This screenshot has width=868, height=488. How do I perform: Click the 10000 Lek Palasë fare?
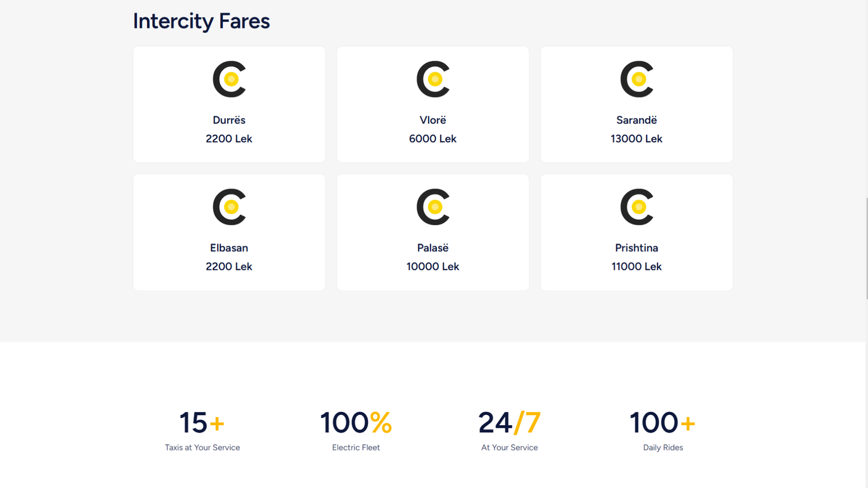[433, 266]
